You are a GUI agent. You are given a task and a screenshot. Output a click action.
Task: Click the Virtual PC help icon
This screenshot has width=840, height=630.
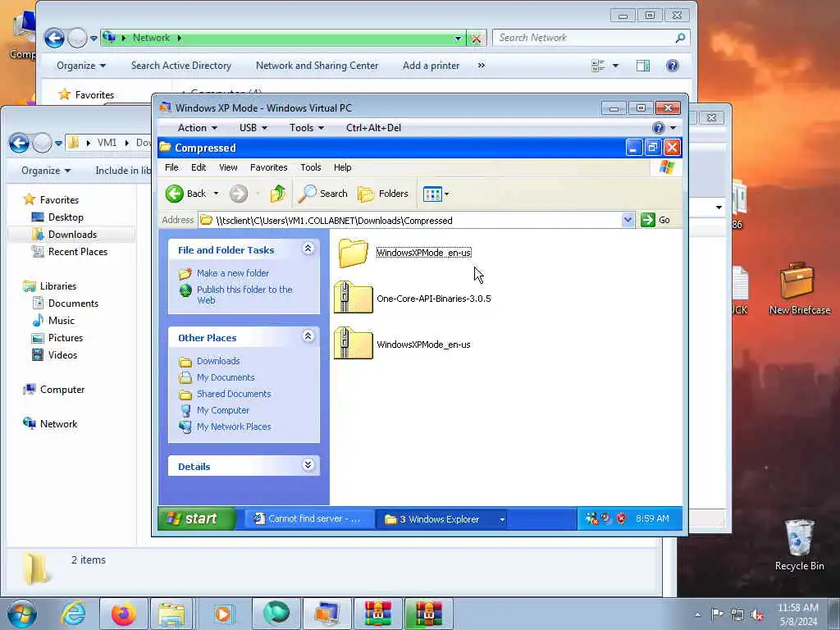pos(659,127)
